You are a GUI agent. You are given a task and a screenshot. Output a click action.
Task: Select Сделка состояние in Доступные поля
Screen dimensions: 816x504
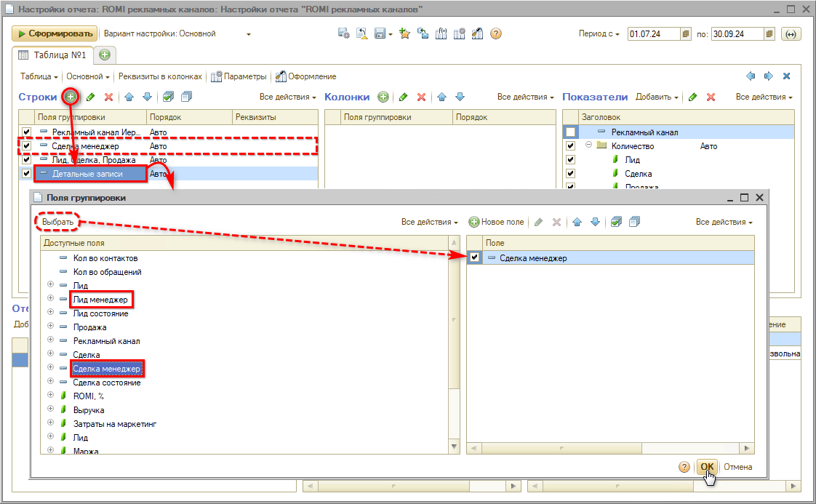click(107, 383)
